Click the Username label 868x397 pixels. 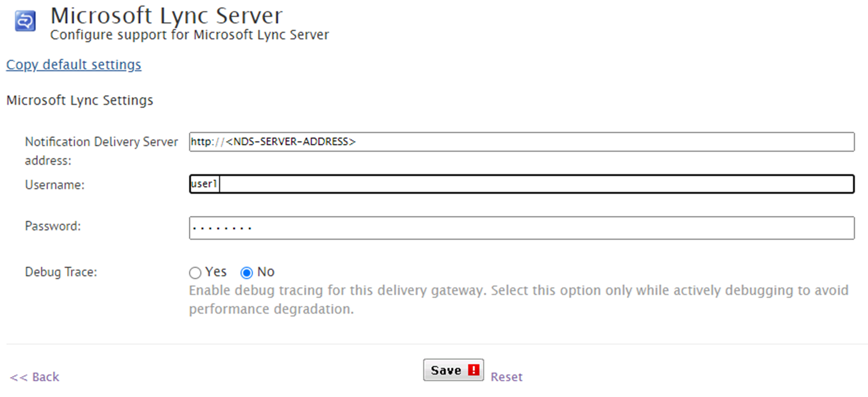pos(55,185)
